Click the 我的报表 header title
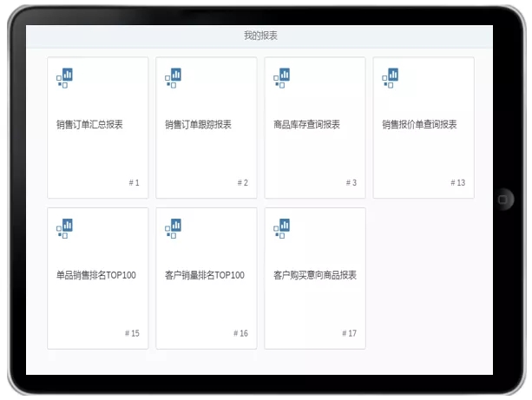Image resolution: width=532 pixels, height=400 pixels. pos(260,36)
